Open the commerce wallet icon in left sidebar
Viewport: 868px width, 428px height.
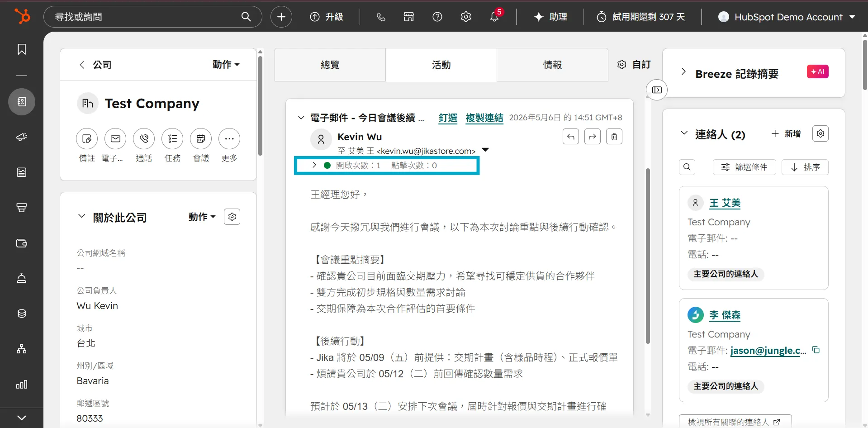pos(22,243)
